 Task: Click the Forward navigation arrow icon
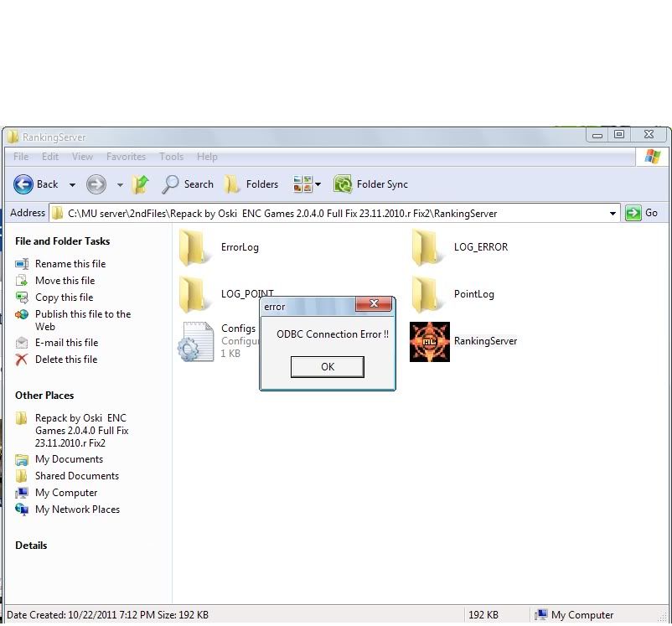[96, 184]
